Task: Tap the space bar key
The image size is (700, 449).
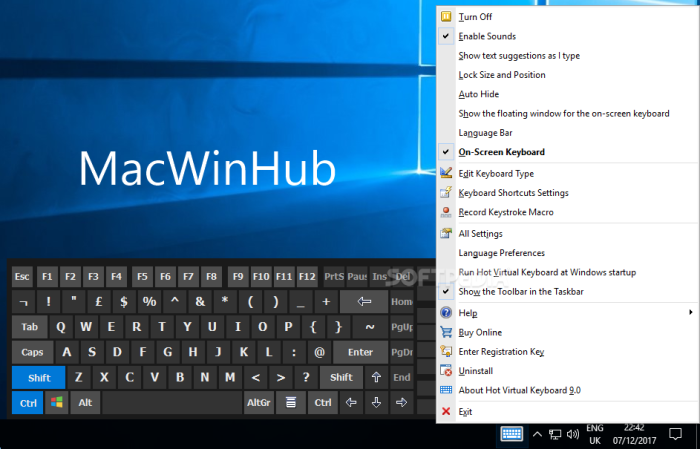Action: (171, 403)
